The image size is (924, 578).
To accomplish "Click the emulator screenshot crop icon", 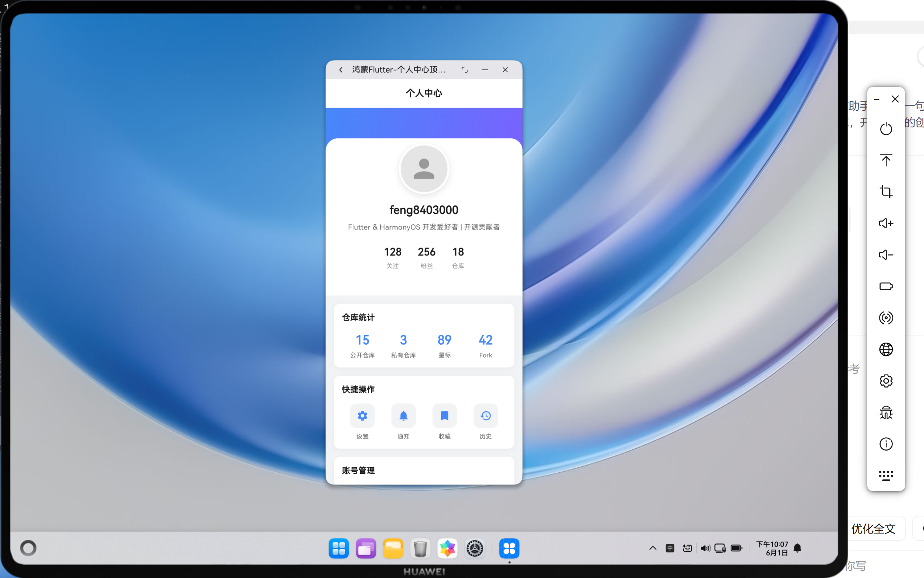I will (886, 192).
